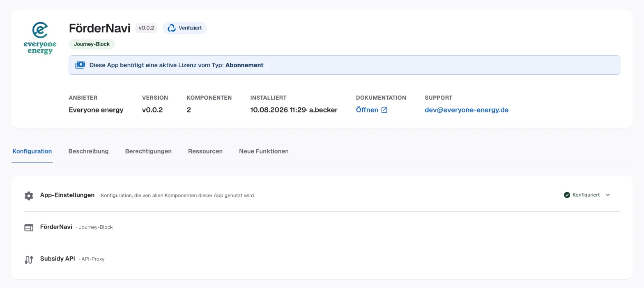Open the Subsidy API component row title
The height and width of the screenshot is (288, 644).
click(57, 258)
